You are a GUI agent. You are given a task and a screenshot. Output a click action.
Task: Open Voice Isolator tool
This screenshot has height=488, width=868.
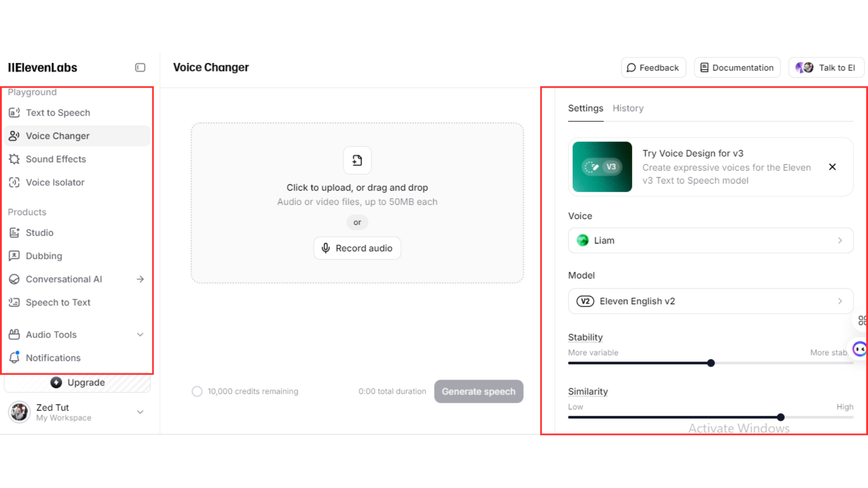(55, 183)
